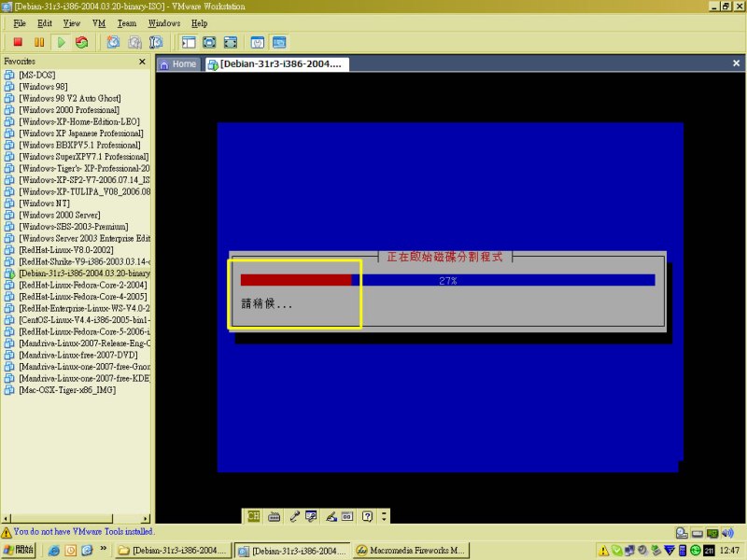This screenshot has width=747, height=560.
Task: Toggle the sidebar view toolbar icon
Action: pyautogui.click(x=189, y=42)
